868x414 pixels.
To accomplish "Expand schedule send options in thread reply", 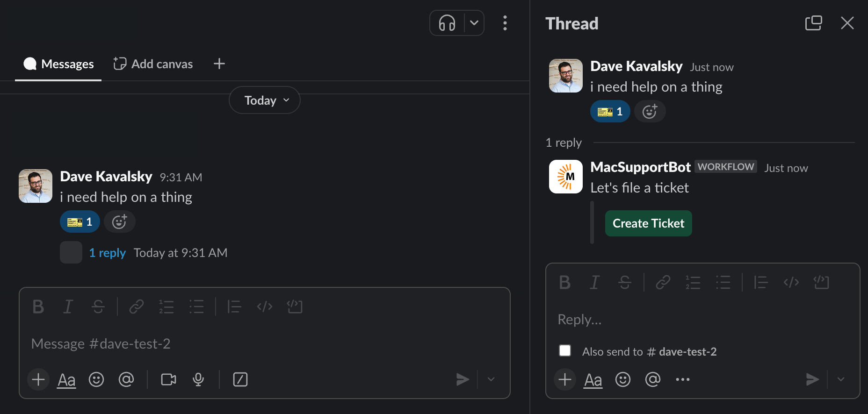I will 841,379.
